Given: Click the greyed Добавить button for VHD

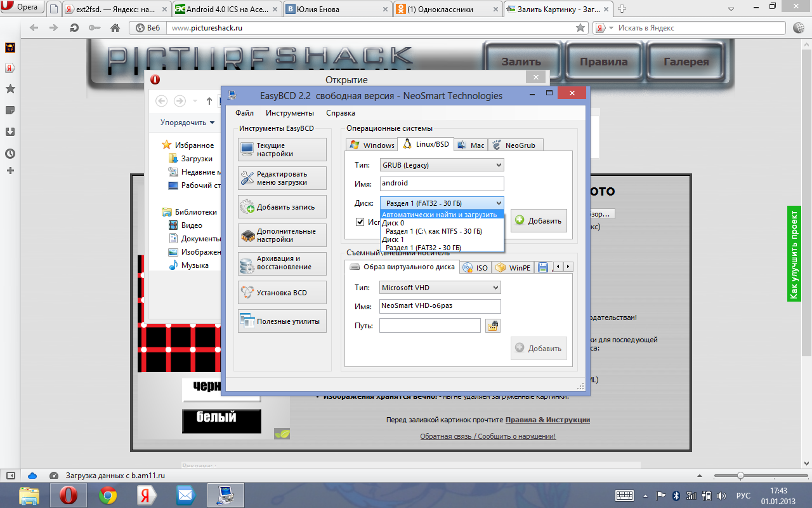Looking at the screenshot, I should click(x=539, y=348).
